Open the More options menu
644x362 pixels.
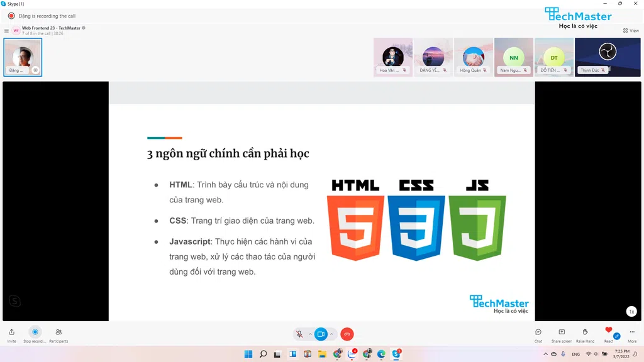click(632, 334)
